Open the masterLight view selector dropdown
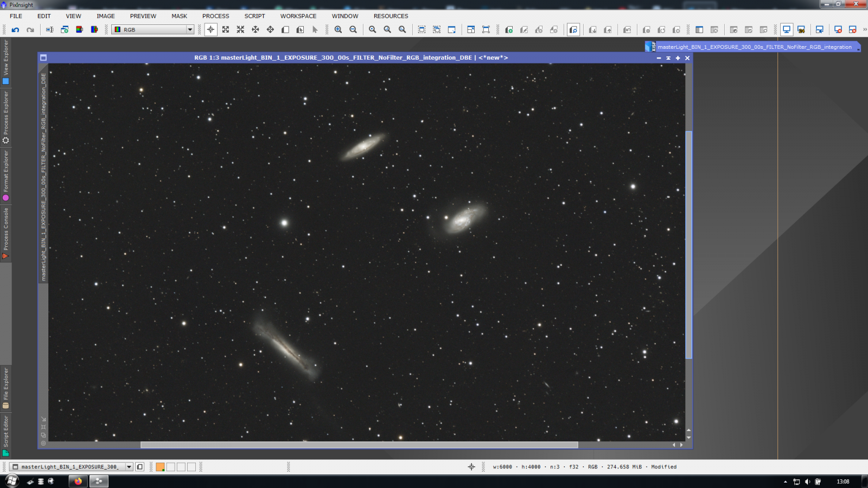 tap(72, 467)
